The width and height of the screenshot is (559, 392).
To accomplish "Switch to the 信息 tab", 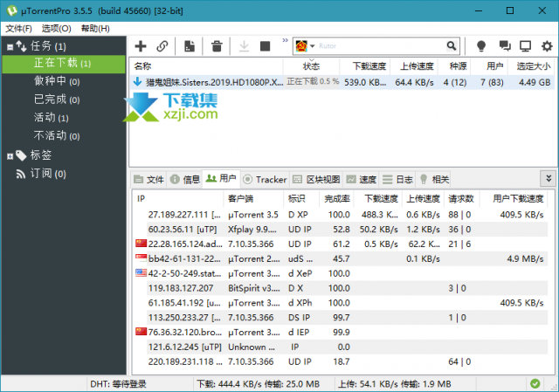I will pyautogui.click(x=184, y=179).
